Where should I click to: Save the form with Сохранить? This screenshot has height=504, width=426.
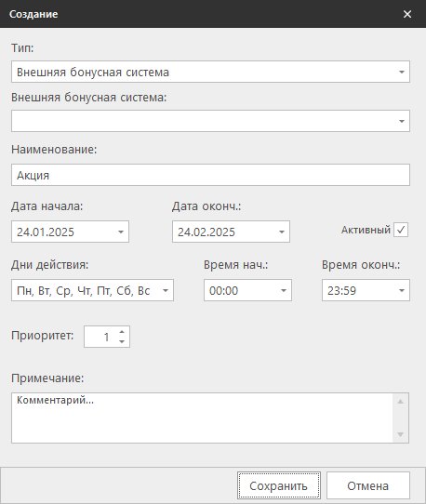click(279, 485)
